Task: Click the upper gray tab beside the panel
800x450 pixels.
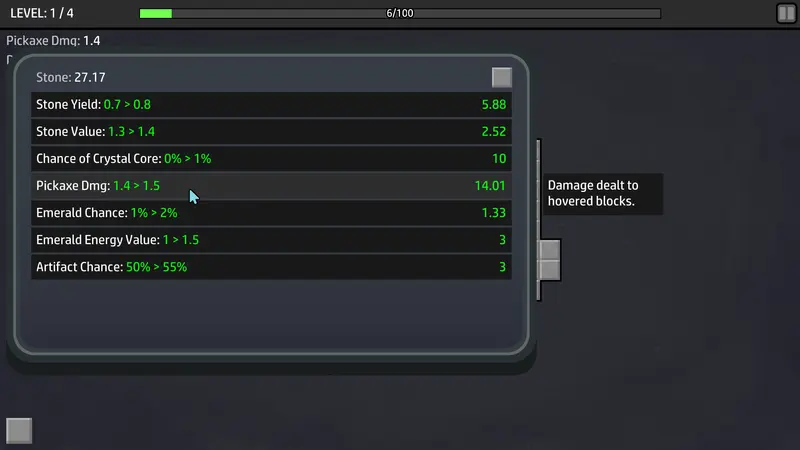Action: [550, 250]
